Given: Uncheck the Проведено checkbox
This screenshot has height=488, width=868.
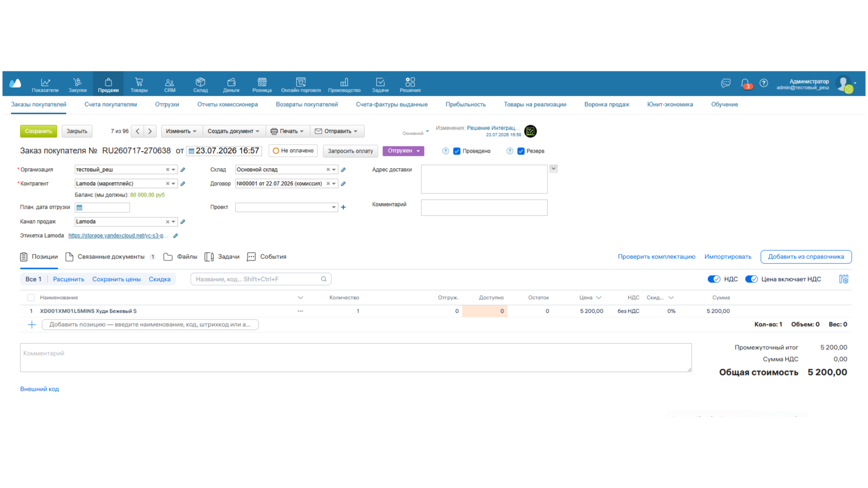Looking at the screenshot, I should point(457,151).
